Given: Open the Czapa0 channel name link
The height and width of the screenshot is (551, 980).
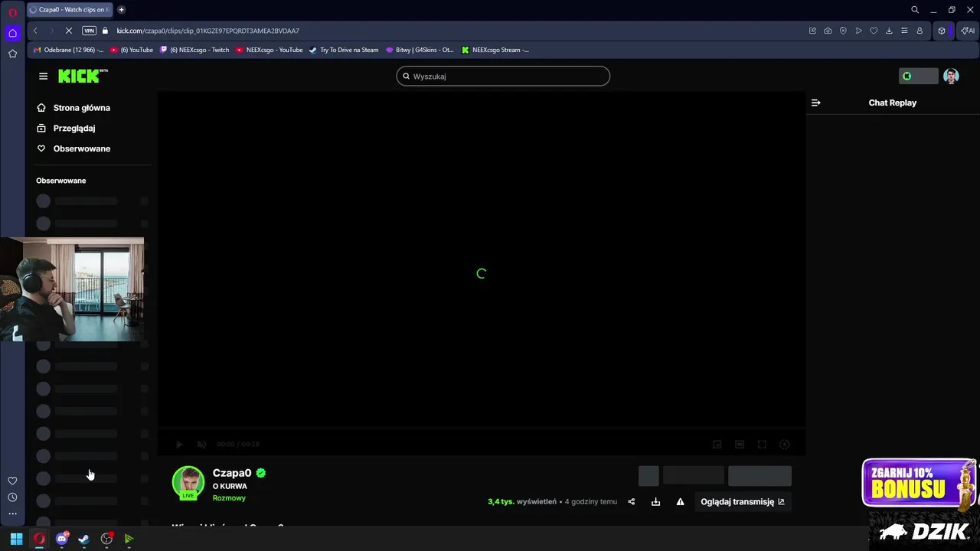Looking at the screenshot, I should click(232, 473).
